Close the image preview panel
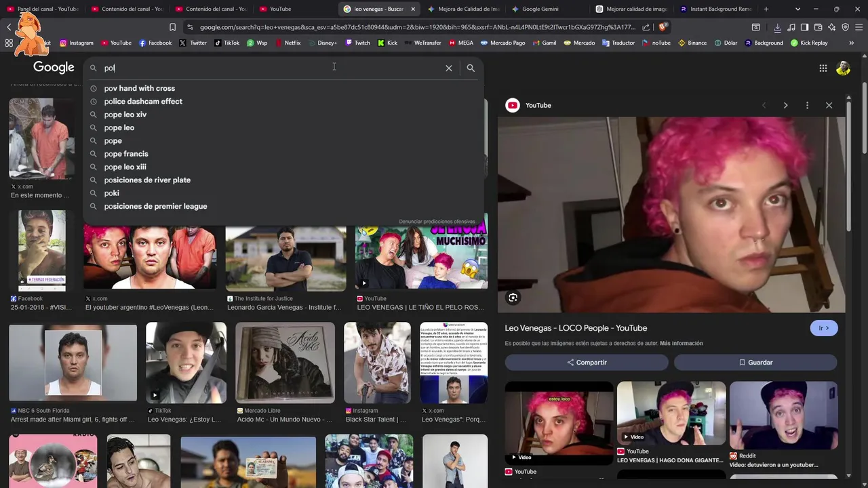 click(829, 105)
